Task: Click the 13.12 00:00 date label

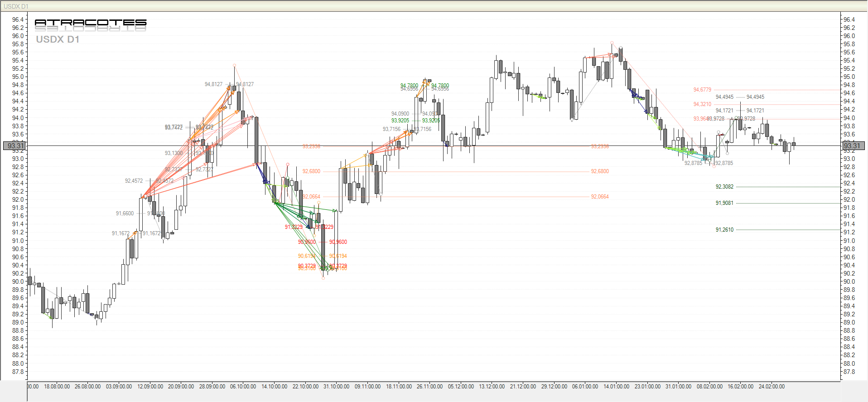Action: [492, 387]
